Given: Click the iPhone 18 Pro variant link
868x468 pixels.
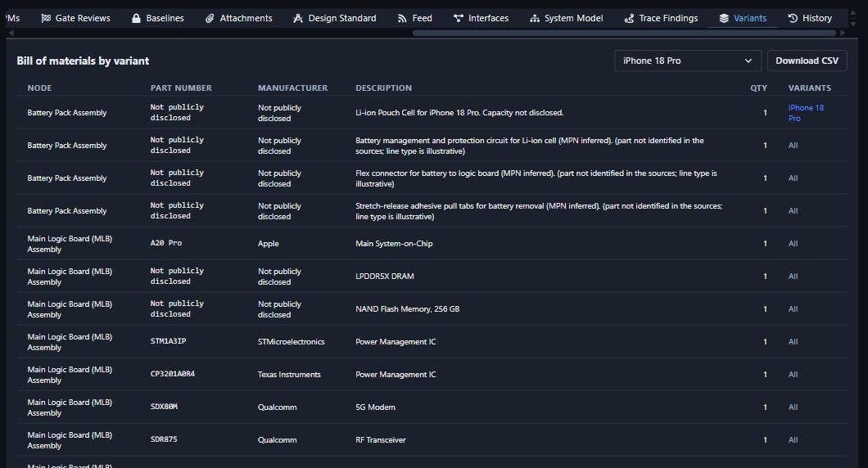Looking at the screenshot, I should pyautogui.click(x=806, y=113).
